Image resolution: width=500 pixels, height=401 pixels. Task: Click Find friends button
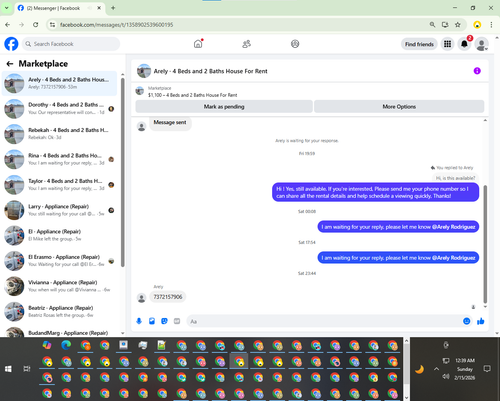pyautogui.click(x=419, y=44)
